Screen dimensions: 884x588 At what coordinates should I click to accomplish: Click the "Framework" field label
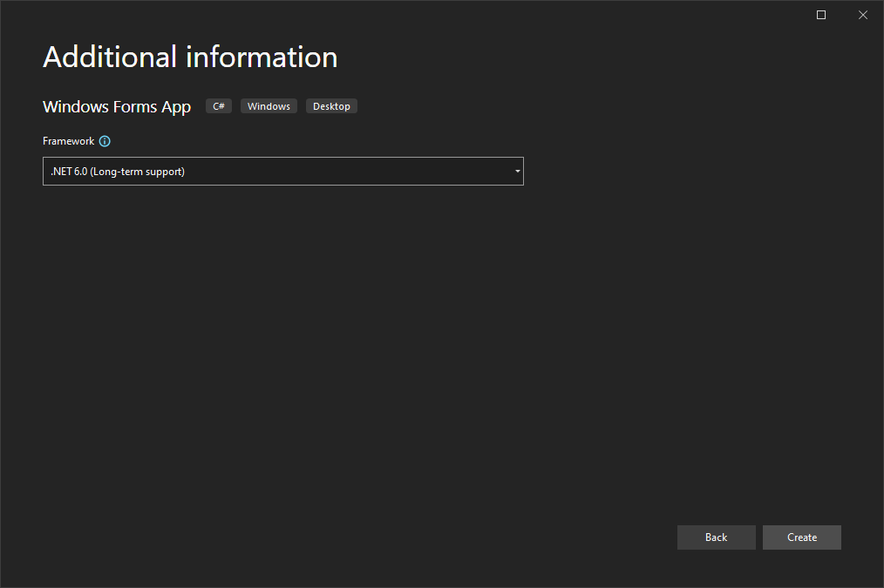68,141
